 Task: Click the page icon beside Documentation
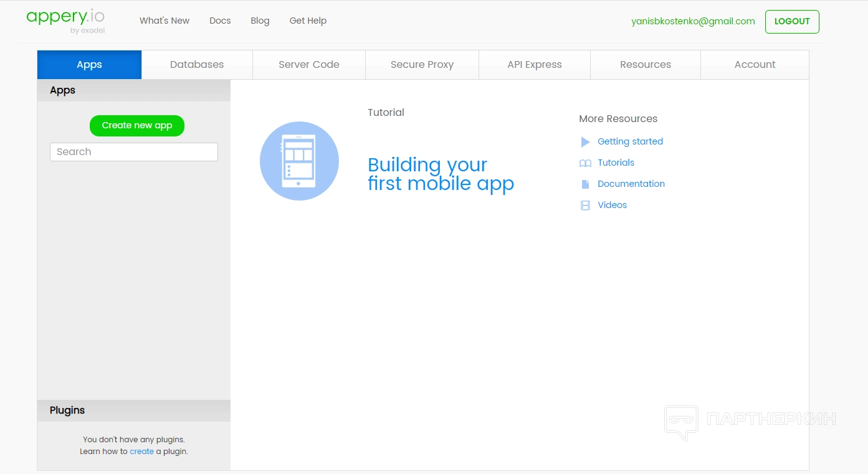[x=585, y=184]
